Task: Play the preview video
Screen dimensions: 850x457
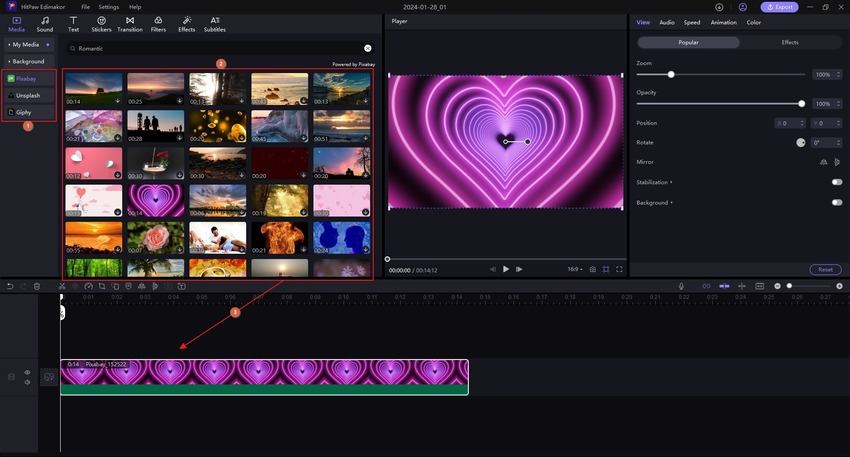Action: coord(506,269)
